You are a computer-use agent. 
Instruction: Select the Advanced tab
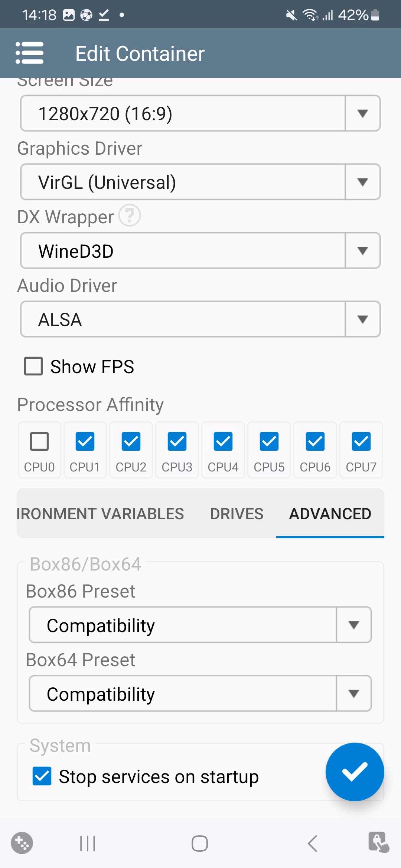330,514
